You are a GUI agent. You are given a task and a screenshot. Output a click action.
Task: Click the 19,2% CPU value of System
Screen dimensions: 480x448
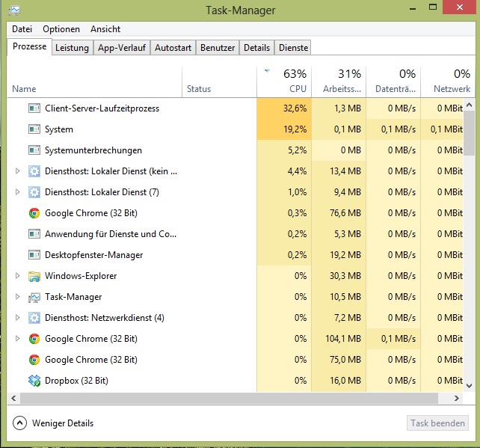point(295,129)
